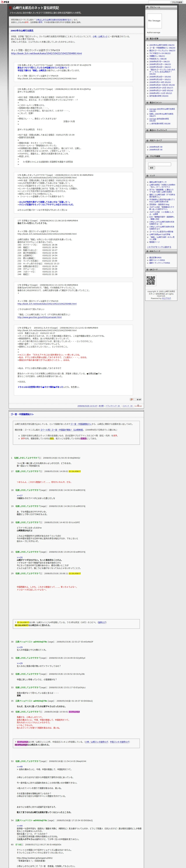This screenshot has width=186, height=868.
Task: Open recent article 自作自演の研究 (05/03)
Action: coord(159,96)
